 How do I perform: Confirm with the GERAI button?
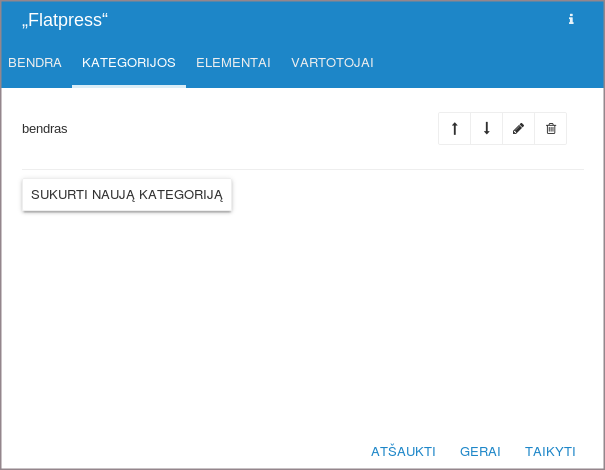[x=480, y=451]
